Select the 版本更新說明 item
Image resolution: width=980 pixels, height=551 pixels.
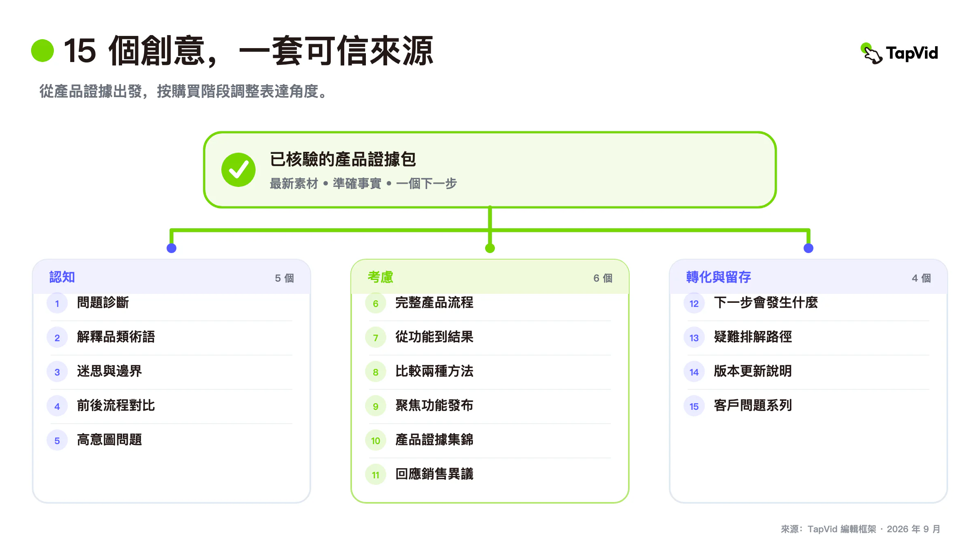click(x=808, y=372)
